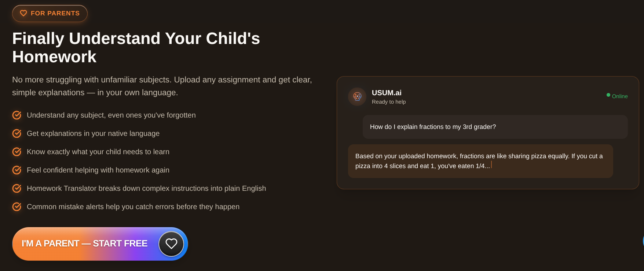Click the Online status label
The image size is (644, 271).
point(620,96)
